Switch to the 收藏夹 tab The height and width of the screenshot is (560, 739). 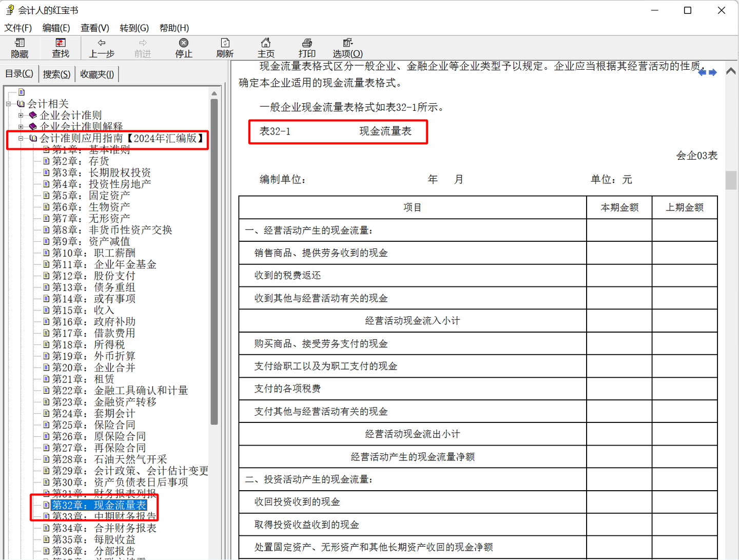pyautogui.click(x=96, y=74)
